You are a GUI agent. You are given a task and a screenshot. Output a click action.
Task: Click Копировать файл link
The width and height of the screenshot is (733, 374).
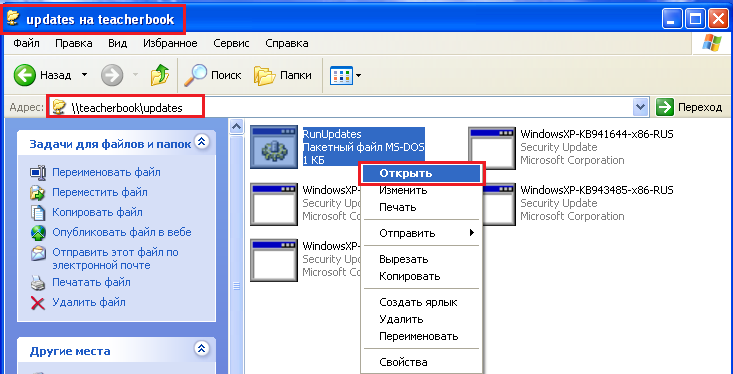(97, 212)
